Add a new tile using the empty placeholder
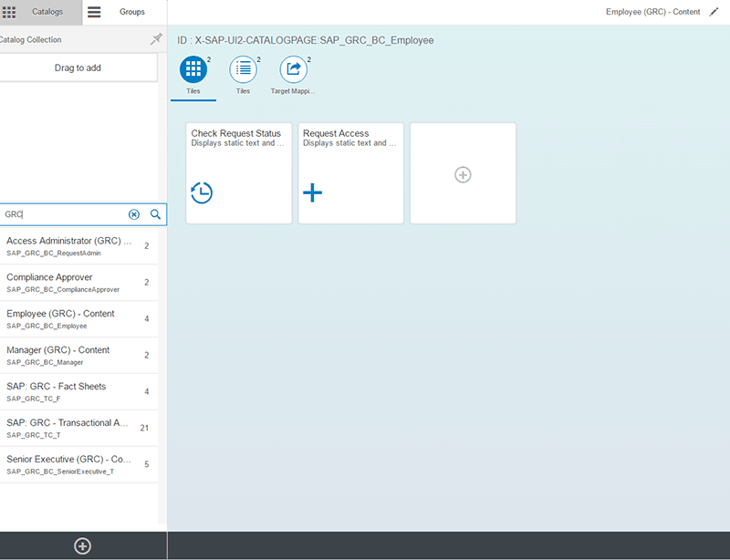This screenshot has height=560, width=730. 463,173
